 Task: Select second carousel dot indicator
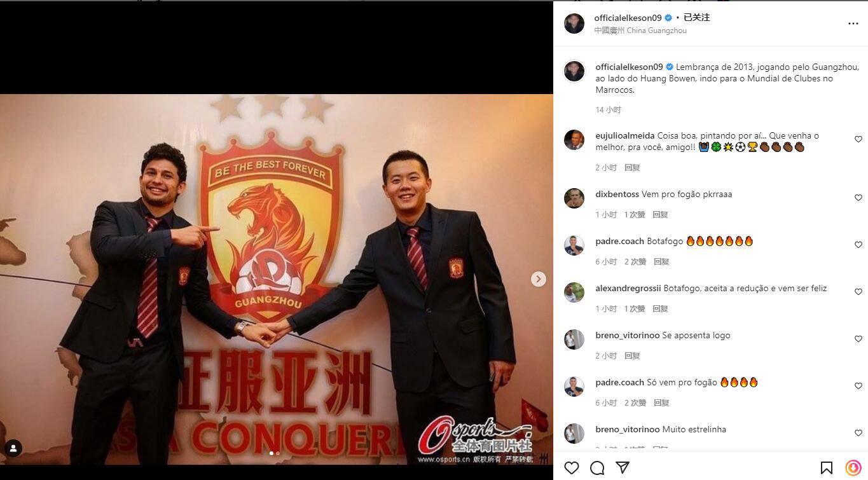[278, 453]
